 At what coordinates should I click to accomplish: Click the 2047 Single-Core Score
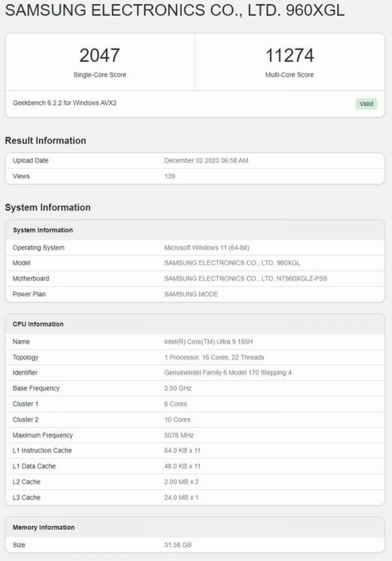(x=99, y=55)
